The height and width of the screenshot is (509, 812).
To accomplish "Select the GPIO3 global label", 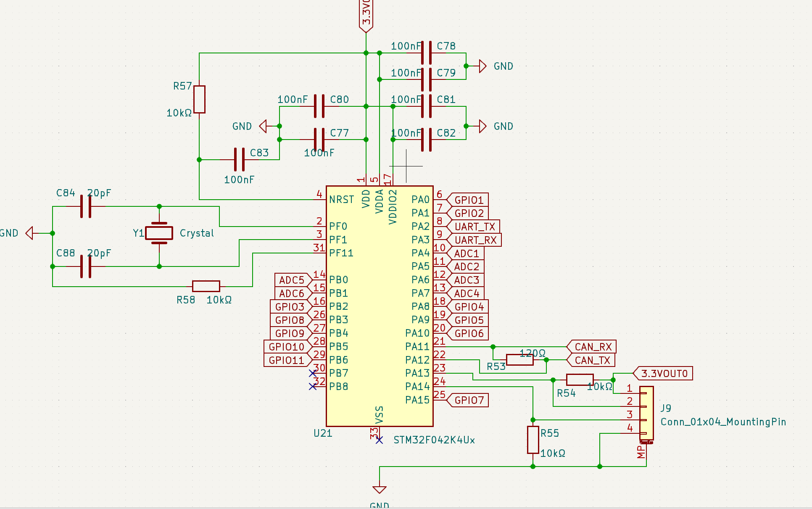I will pos(292,307).
